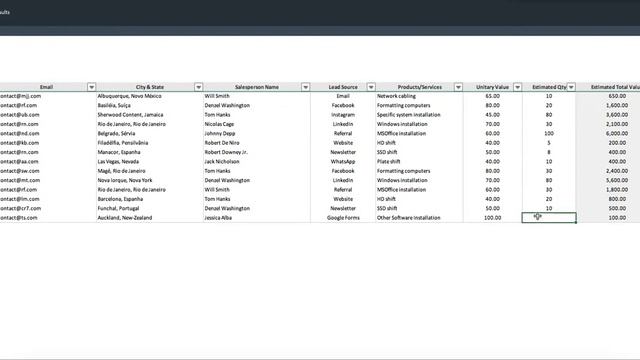Select the cell 'Albuquerque, Novo México'
The height and width of the screenshot is (360, 640).
(x=150, y=96)
